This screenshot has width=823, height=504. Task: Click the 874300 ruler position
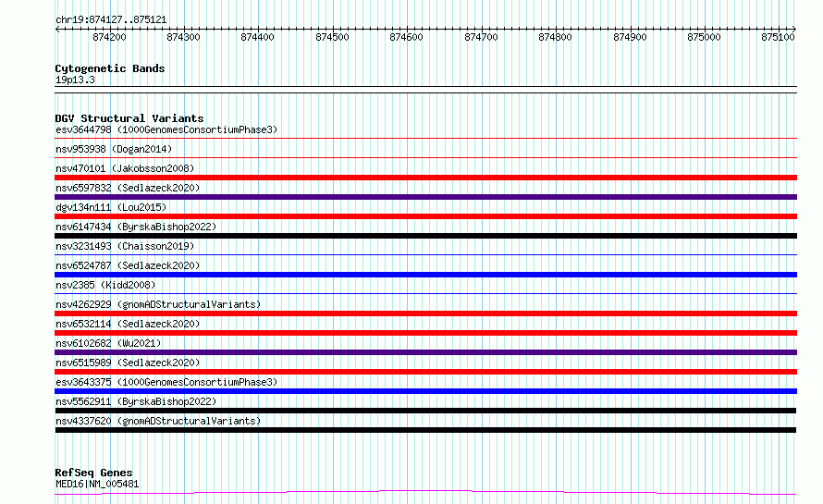pos(183,37)
